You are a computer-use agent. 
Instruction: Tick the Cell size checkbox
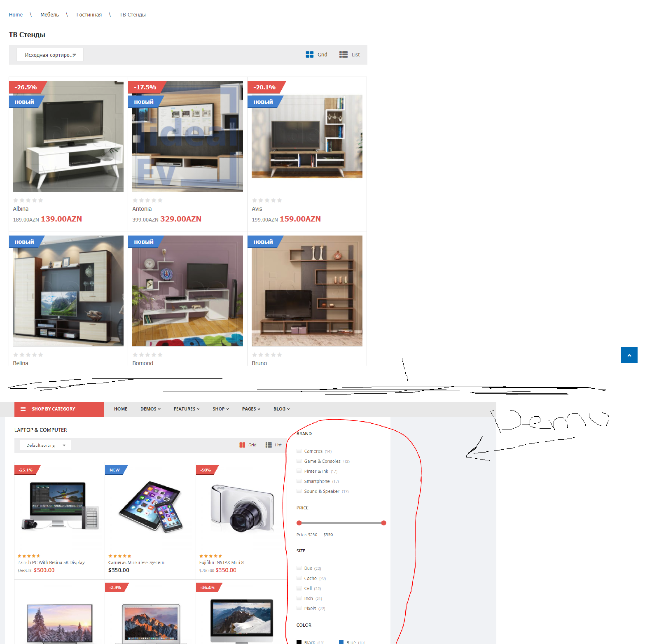tap(299, 588)
